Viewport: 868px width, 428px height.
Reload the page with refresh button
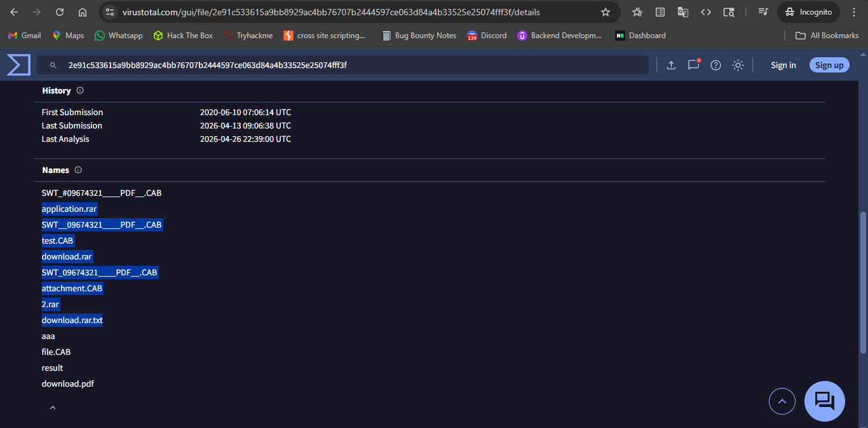coord(60,12)
